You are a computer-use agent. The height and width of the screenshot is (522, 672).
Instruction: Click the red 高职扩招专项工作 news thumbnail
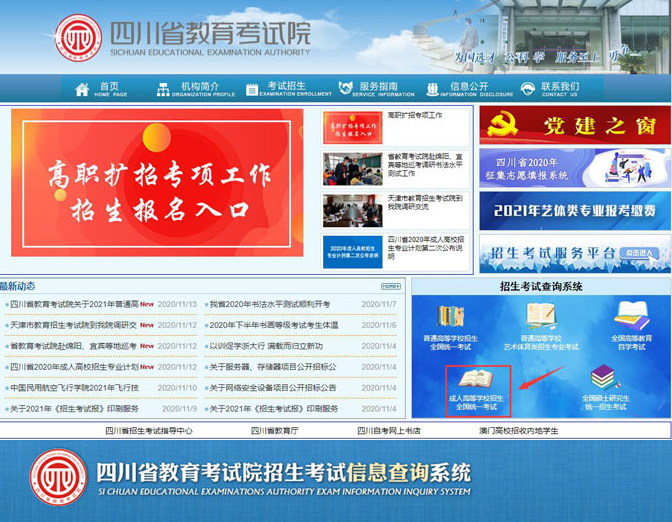click(352, 128)
